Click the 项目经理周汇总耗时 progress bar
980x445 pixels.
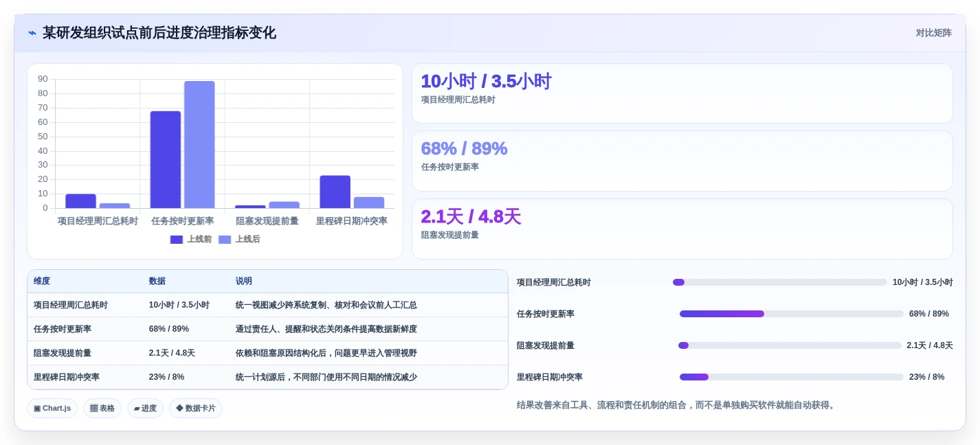[780, 282]
